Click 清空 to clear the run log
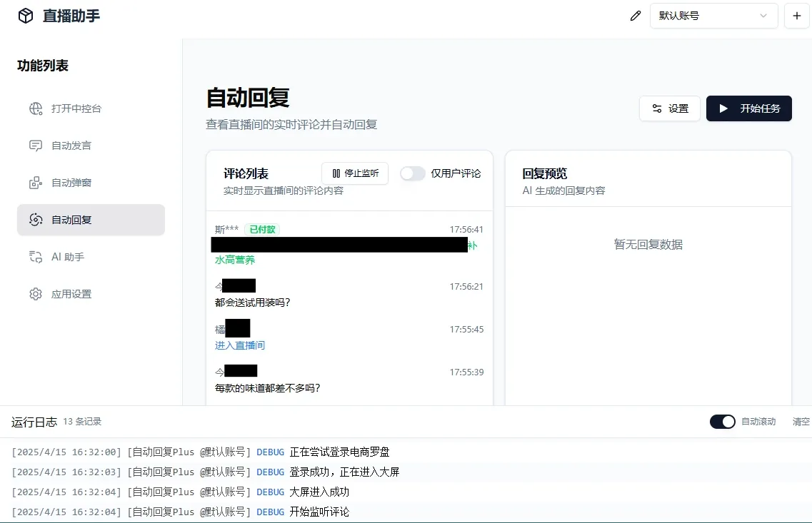Viewport: 812px width, 523px height. (x=801, y=422)
